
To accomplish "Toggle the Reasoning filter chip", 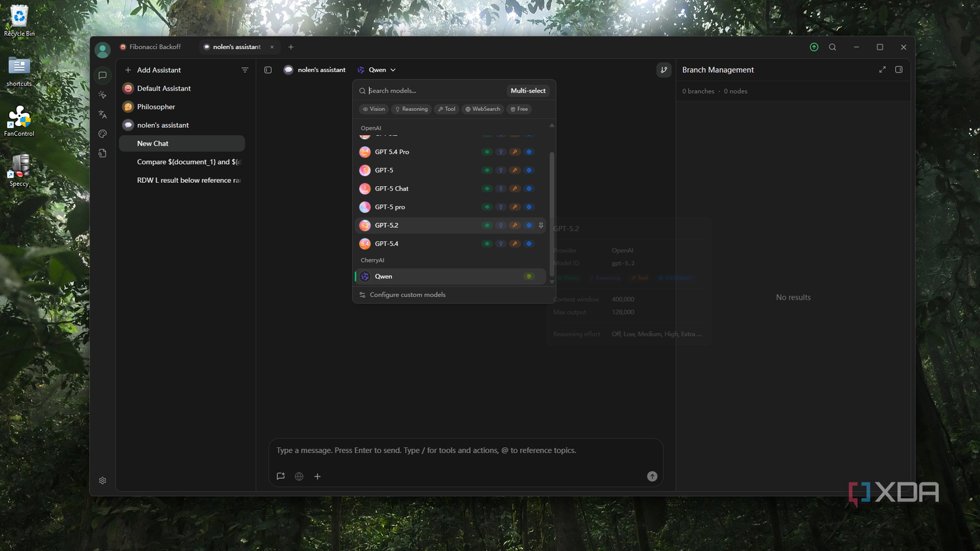I will pos(412,109).
